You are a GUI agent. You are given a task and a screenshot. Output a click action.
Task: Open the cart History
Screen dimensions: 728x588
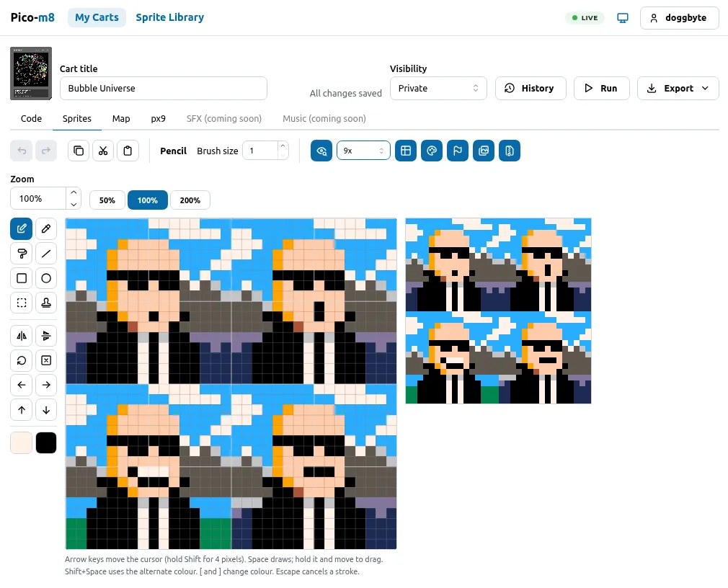pos(531,88)
